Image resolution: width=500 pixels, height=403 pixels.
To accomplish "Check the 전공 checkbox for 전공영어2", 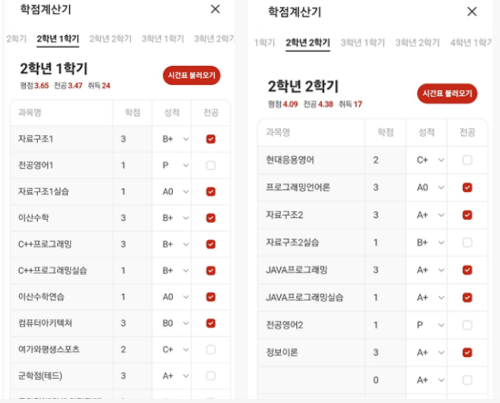I will point(467,325).
